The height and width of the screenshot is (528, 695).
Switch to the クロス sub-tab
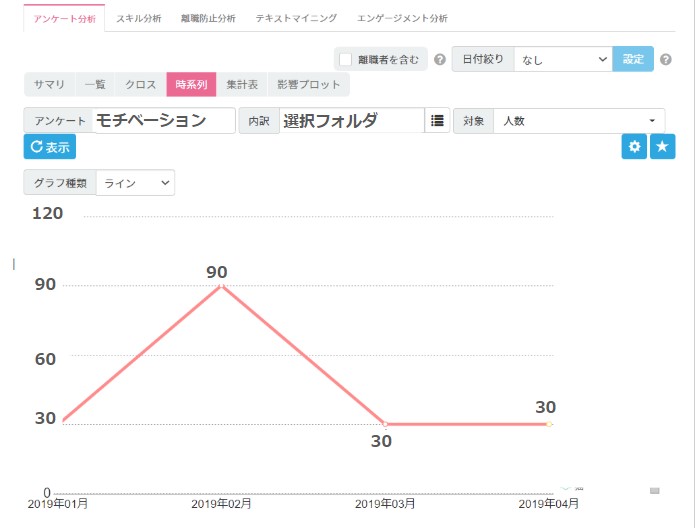click(x=140, y=85)
